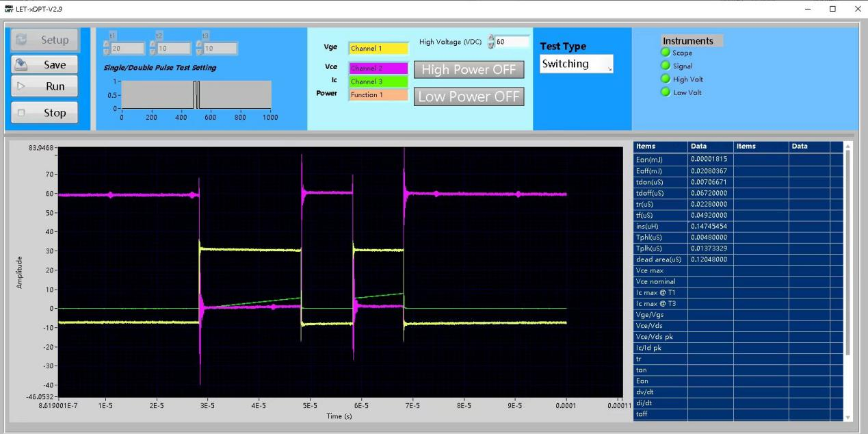This screenshot has width=868, height=434.
Task: Click the Scope status LED indicator
Action: tap(665, 53)
